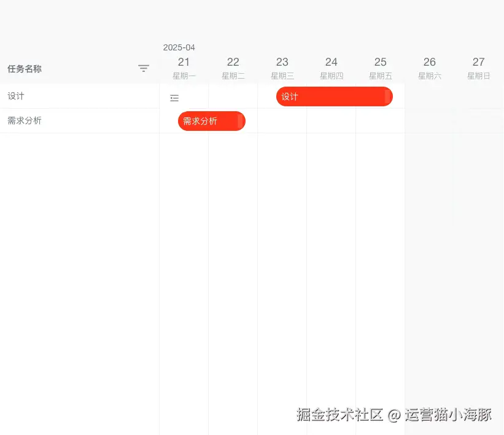Click the 任务名称 column header text
This screenshot has height=435, width=504.
[25, 69]
